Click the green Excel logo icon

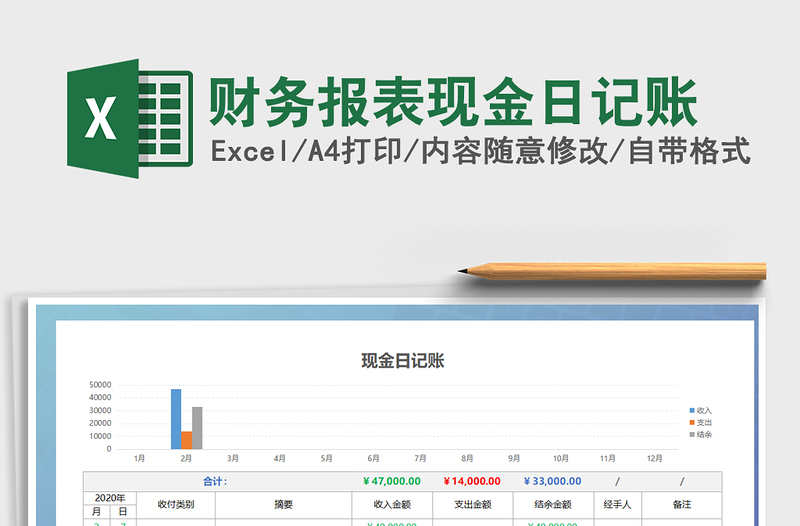click(x=130, y=119)
